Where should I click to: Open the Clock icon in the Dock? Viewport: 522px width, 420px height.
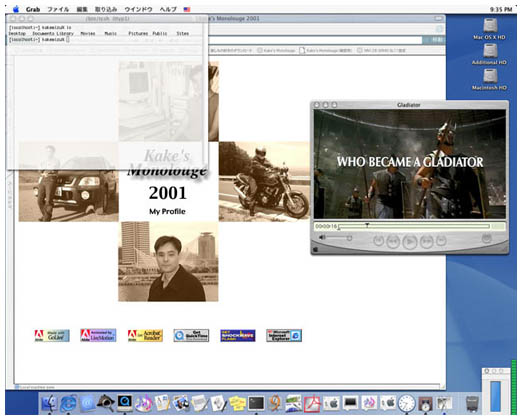coord(407,403)
